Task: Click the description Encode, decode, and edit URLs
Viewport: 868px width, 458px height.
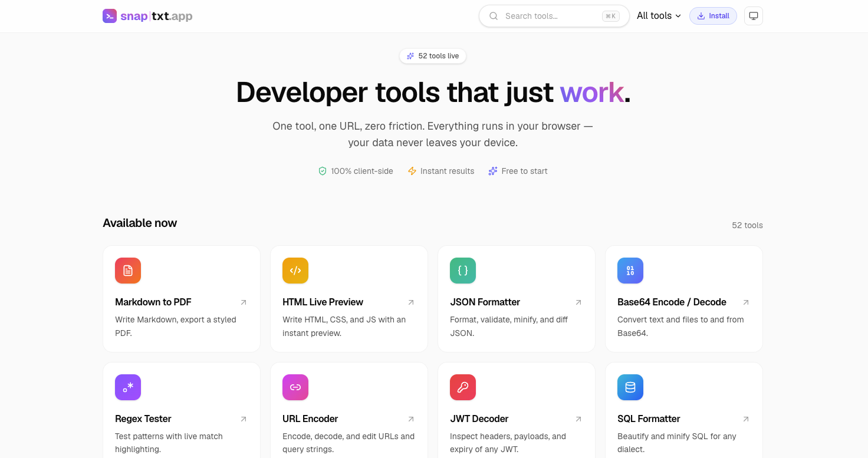Action: [x=348, y=443]
